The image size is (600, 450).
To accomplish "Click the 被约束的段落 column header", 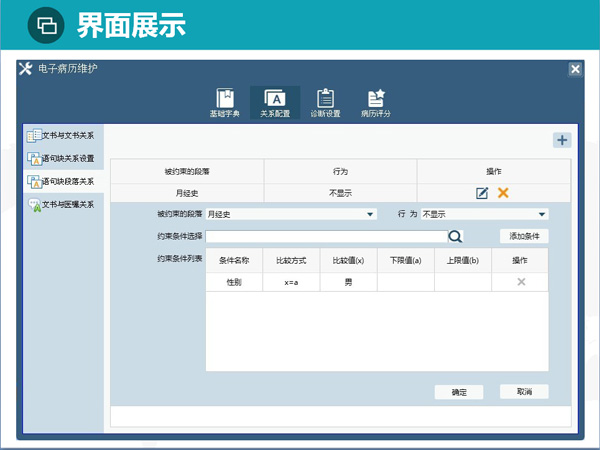I will pos(187,171).
